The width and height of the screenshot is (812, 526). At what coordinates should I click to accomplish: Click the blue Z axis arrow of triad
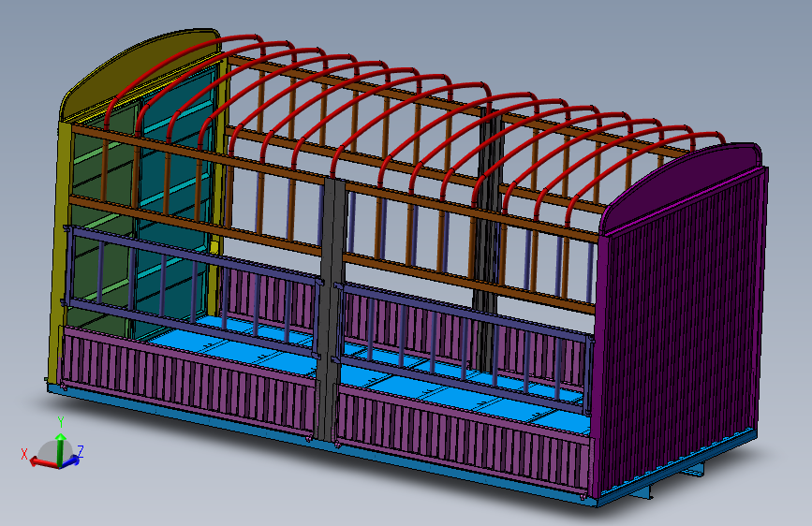(x=71, y=460)
